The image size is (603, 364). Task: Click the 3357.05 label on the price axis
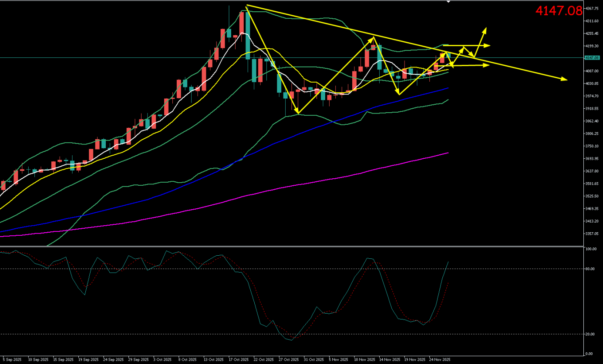pos(592,234)
